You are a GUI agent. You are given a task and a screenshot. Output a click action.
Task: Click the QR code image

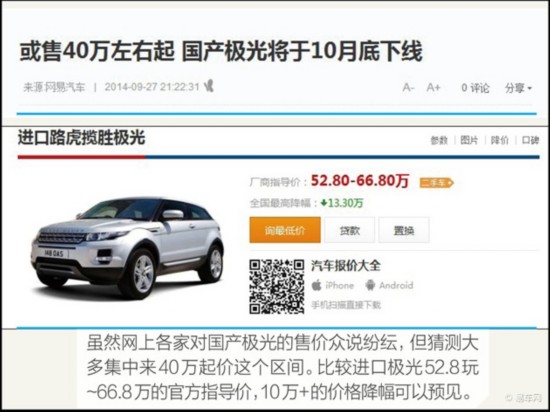(277, 286)
